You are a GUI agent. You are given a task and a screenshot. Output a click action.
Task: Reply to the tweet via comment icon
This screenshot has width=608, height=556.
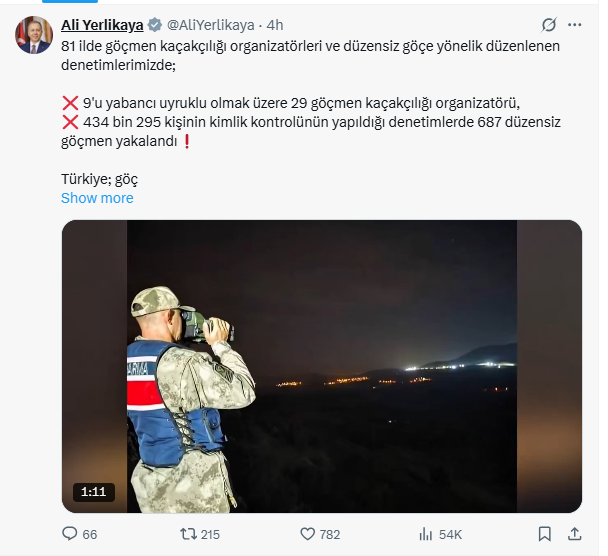click(x=69, y=534)
